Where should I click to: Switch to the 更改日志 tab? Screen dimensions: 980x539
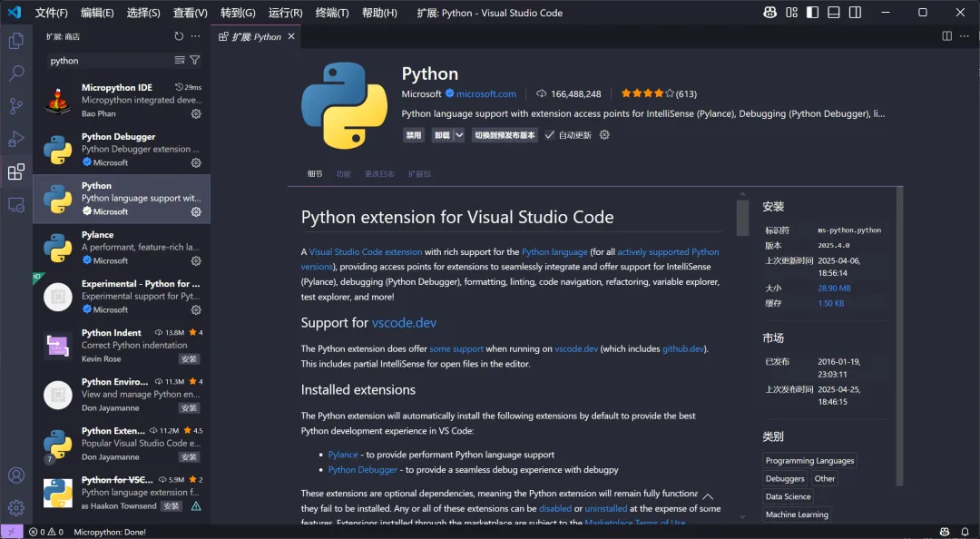point(379,173)
